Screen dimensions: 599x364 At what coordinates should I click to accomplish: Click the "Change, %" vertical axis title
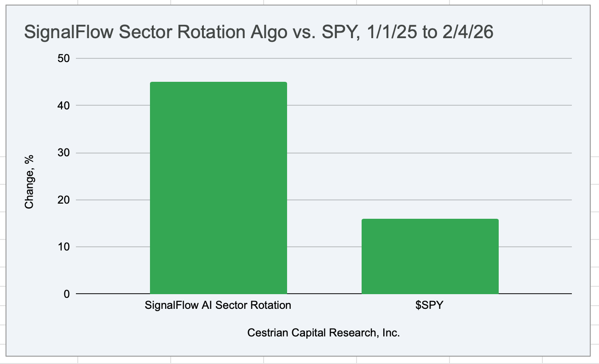click(29, 182)
